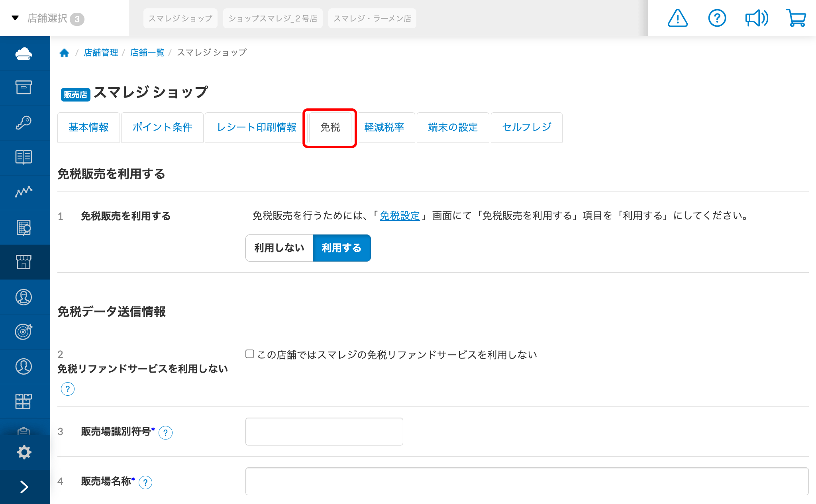
Task: Open the store management shop icon in sidebar
Action: [x=24, y=262]
